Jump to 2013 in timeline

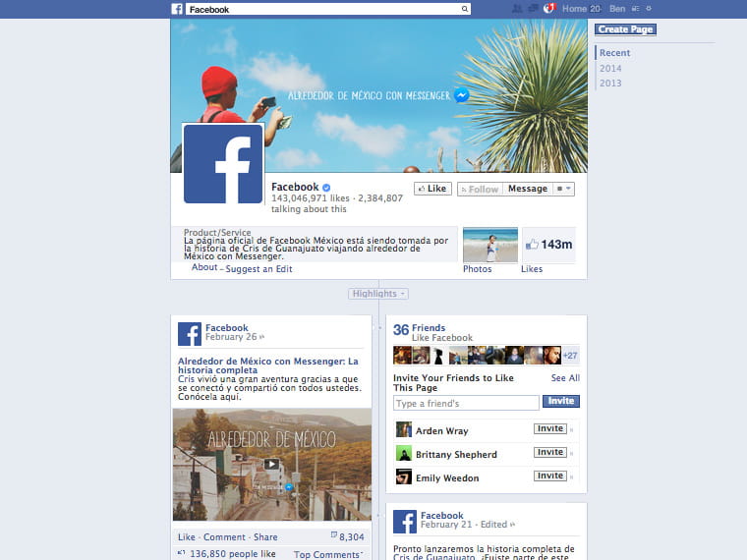pos(610,83)
